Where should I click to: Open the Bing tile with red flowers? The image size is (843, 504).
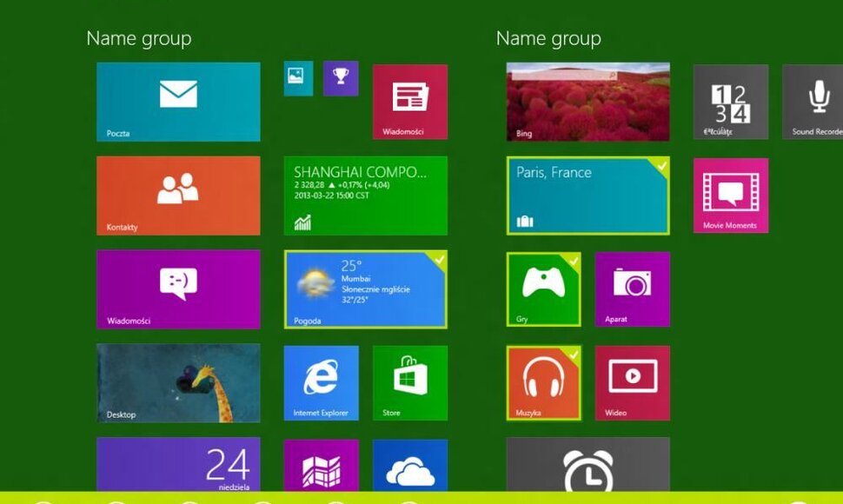(x=587, y=102)
